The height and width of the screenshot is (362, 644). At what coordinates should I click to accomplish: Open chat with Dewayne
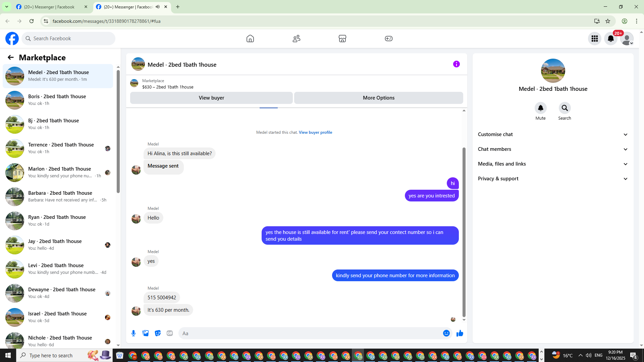58,293
